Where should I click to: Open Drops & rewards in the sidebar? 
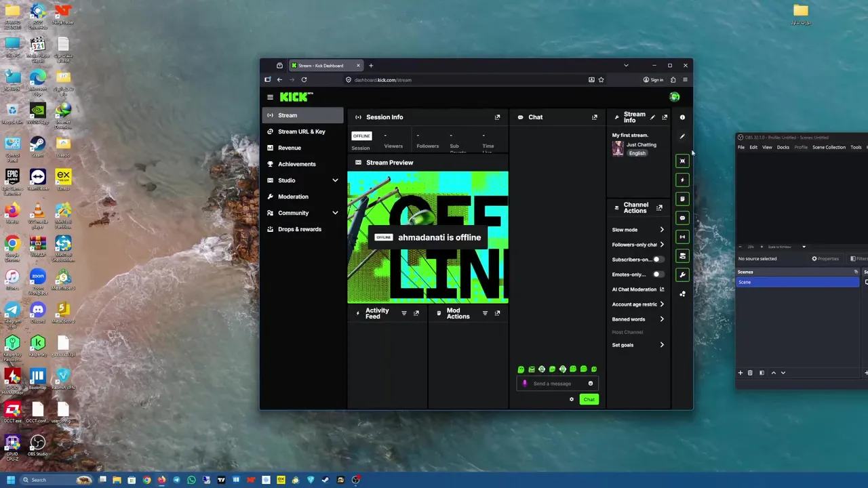tap(303, 229)
